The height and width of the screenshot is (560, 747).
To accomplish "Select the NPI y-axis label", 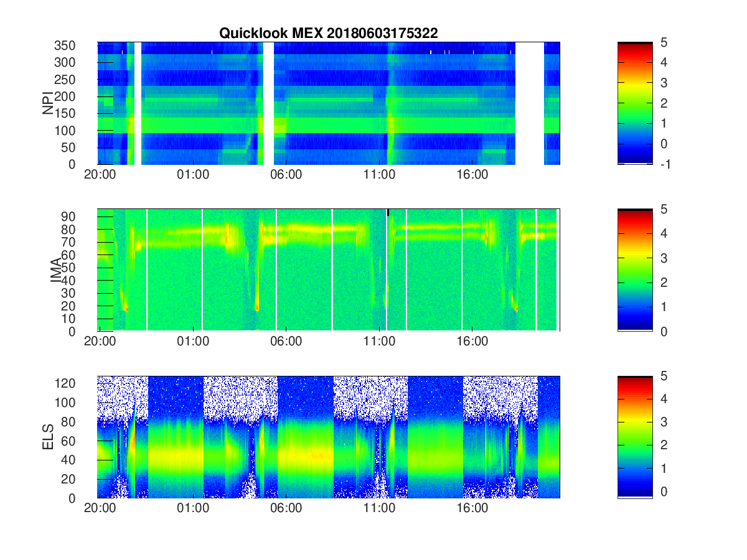I will point(48,103).
